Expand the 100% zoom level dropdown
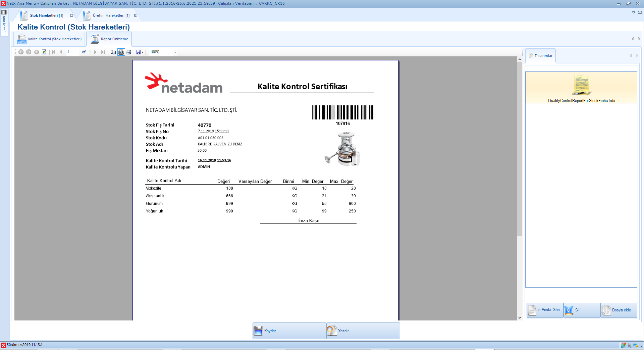Screen dimensions: 644x350 click(x=175, y=52)
